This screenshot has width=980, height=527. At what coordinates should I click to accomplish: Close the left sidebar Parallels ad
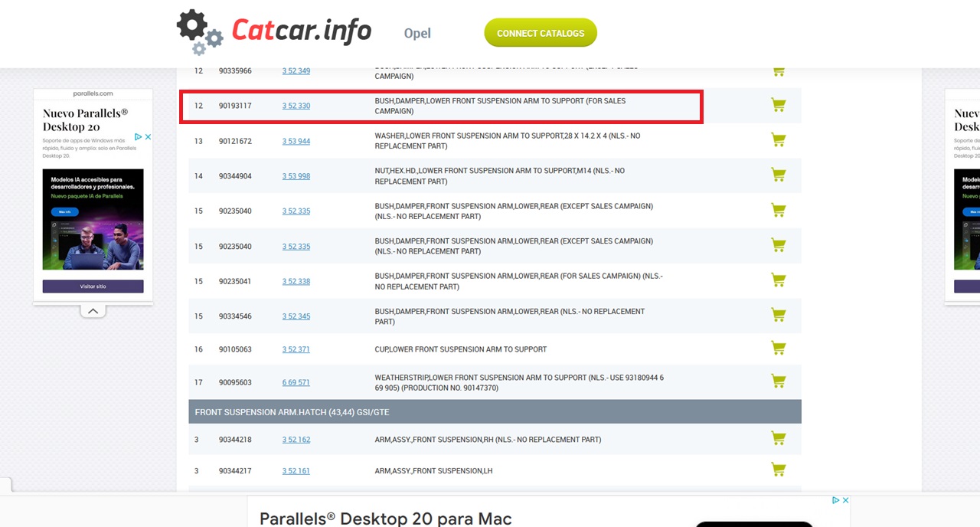[148, 137]
